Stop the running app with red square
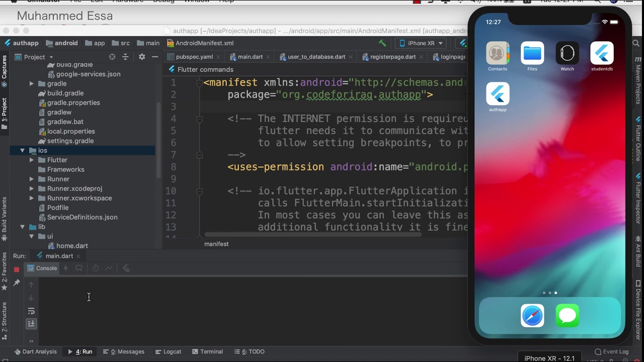Viewport: 644px width, 362px height. [x=17, y=269]
